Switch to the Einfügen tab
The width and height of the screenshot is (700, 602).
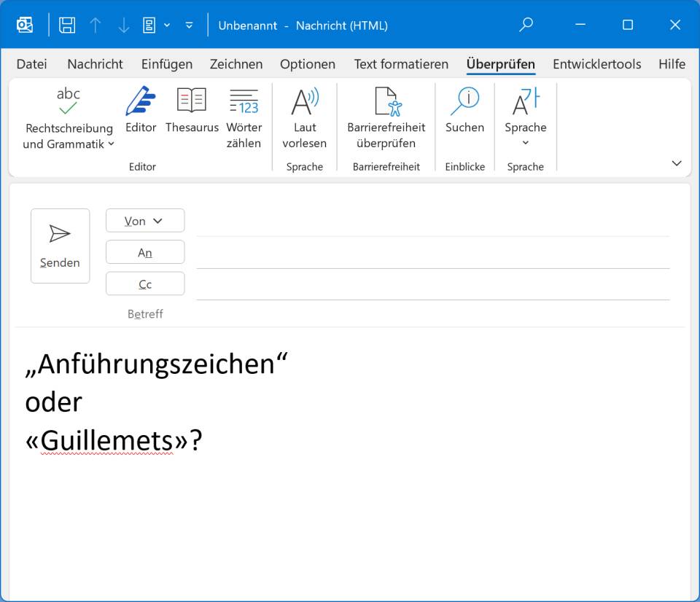[167, 64]
